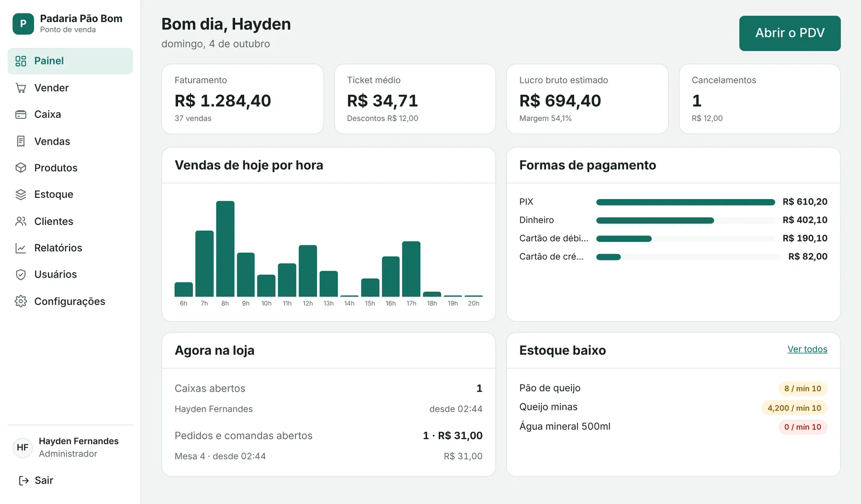Click the Estoque layers icon
Image resolution: width=861 pixels, height=504 pixels.
(x=21, y=195)
